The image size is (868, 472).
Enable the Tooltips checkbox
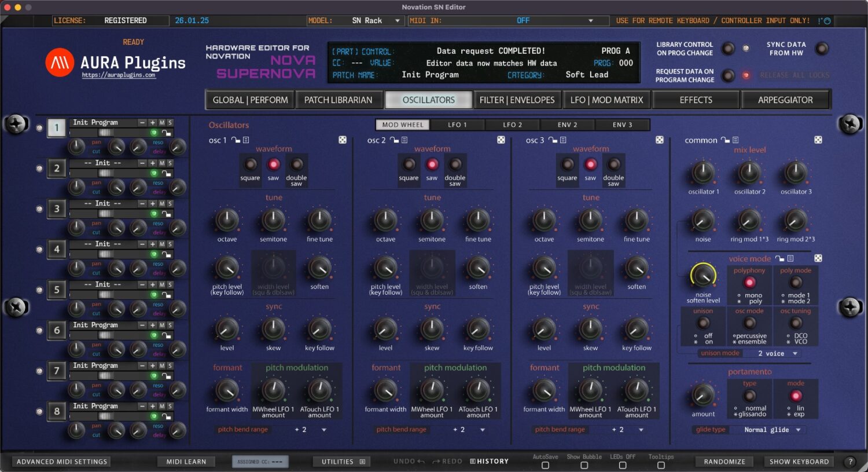point(660,465)
